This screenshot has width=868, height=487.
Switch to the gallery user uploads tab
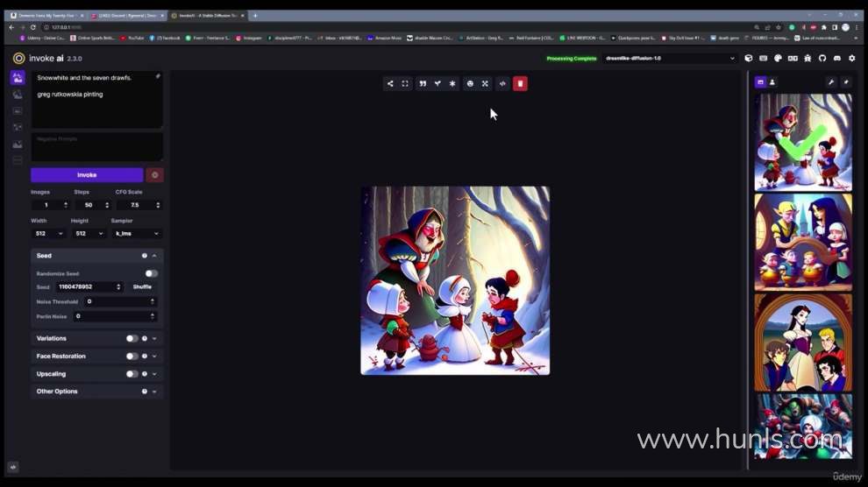772,81
